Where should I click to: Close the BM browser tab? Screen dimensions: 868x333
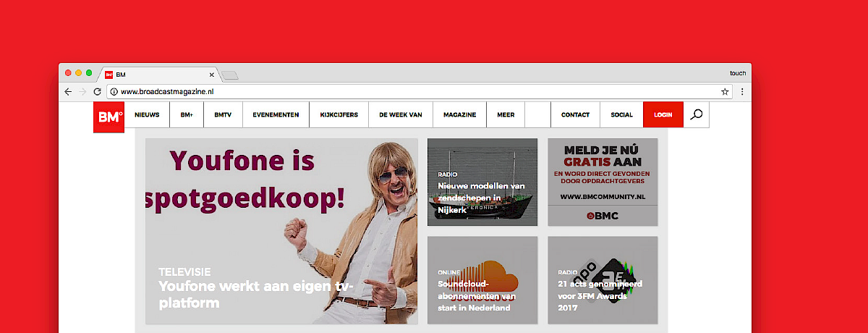coord(212,75)
